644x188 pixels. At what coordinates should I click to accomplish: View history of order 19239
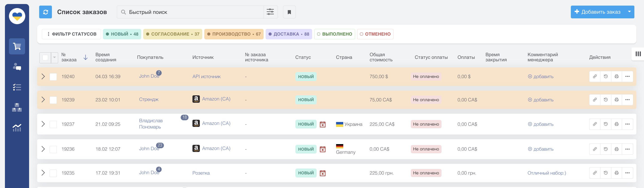(x=606, y=100)
